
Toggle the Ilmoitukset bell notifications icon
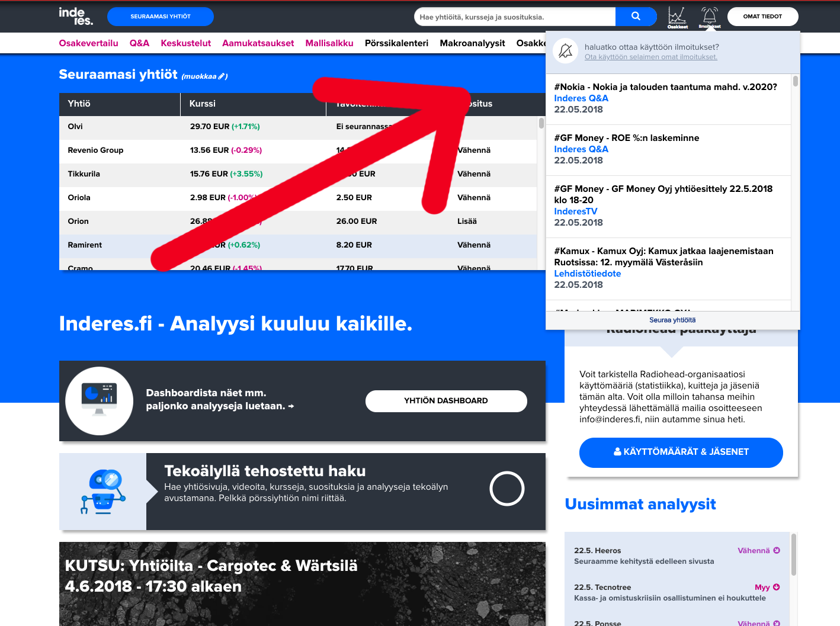(x=709, y=17)
